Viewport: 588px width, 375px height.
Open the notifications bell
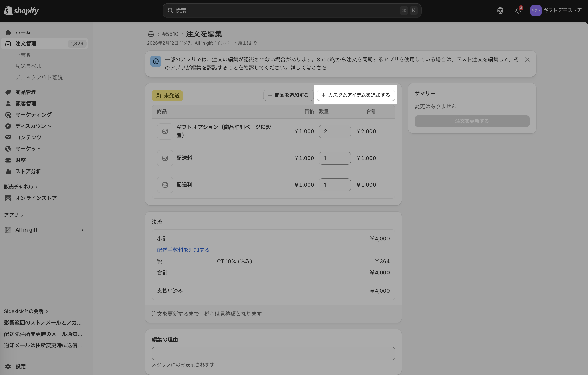[518, 11]
